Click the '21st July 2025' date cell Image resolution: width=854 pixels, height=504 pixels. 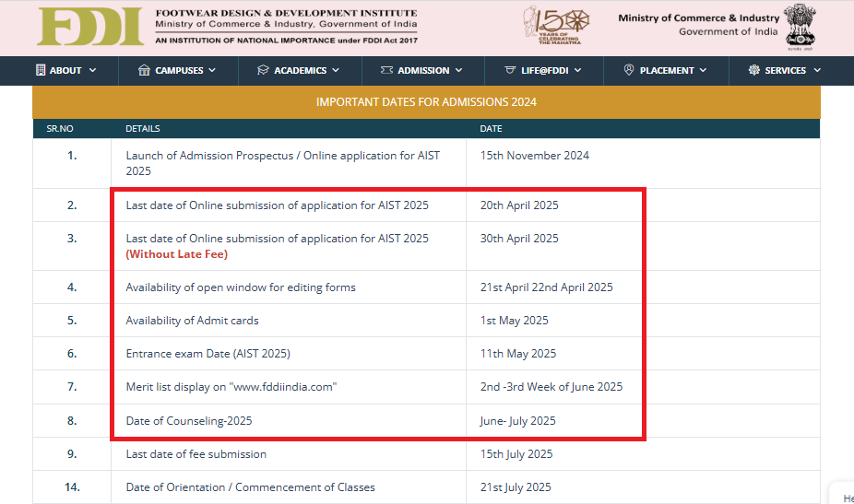516,487
